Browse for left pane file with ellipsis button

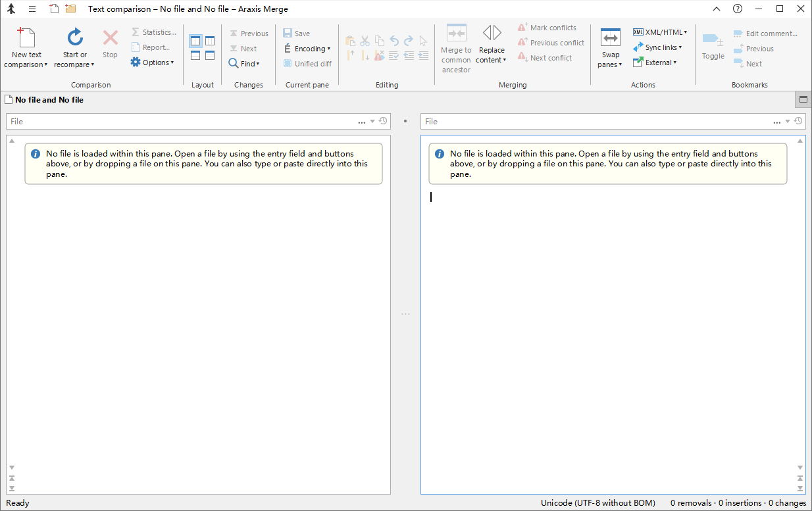click(362, 122)
